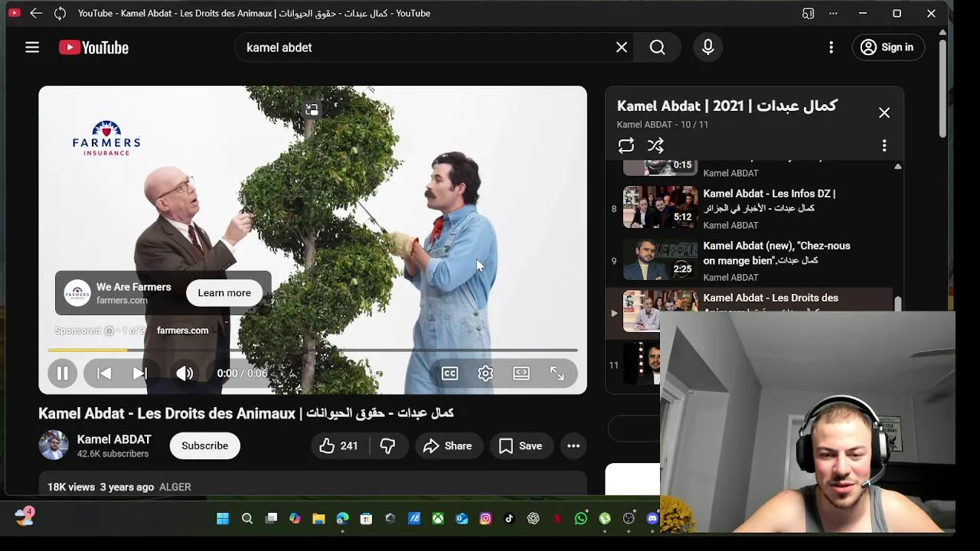Go to YouTube home via logo
This screenshot has height=551, width=980.
pos(93,47)
